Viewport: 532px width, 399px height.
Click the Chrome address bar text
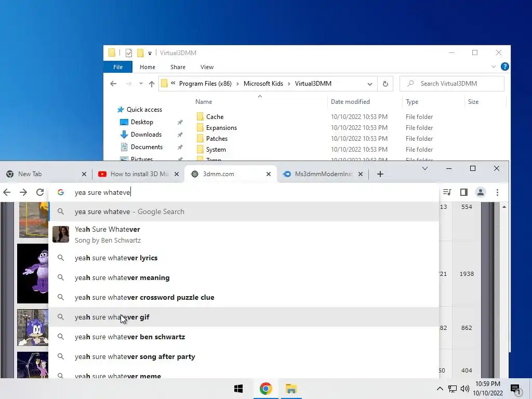pyautogui.click(x=102, y=192)
